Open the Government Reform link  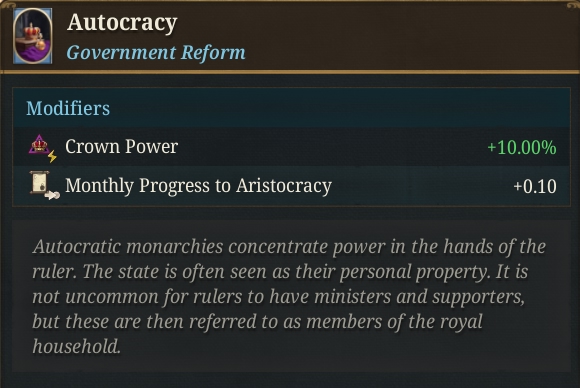tap(156, 53)
